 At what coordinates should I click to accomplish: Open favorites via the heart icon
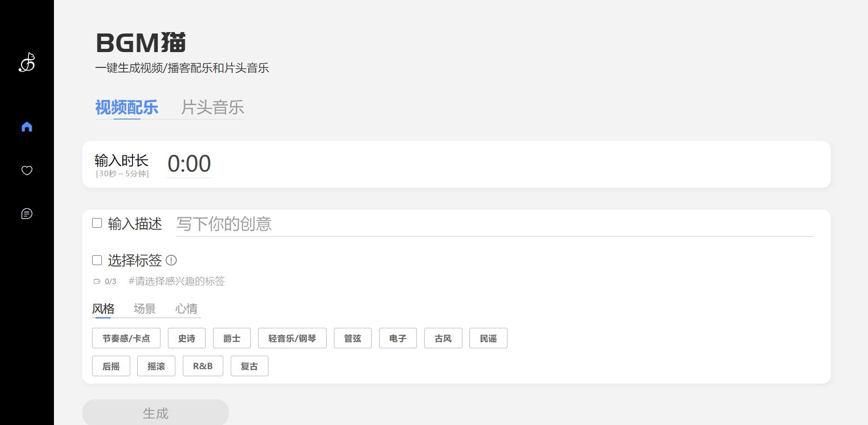pos(27,170)
